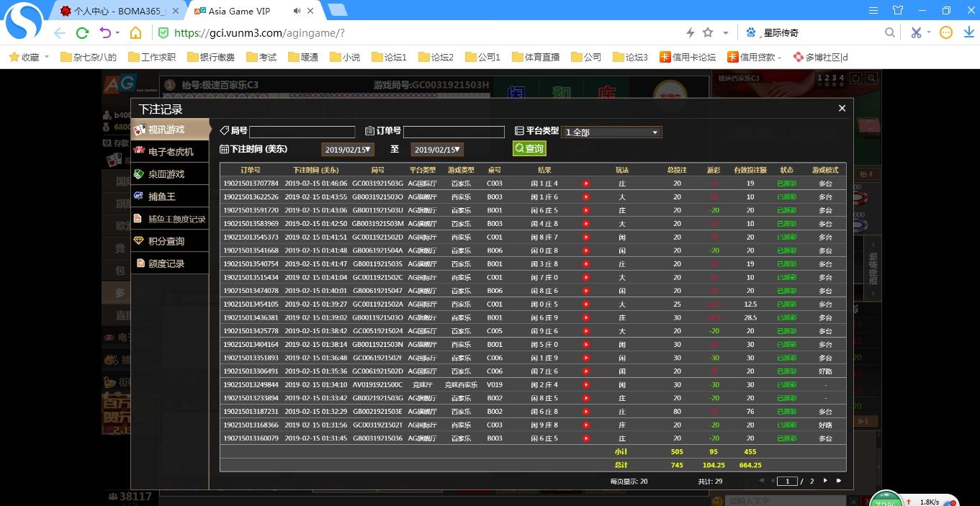Go to next page of bet records

(x=825, y=481)
